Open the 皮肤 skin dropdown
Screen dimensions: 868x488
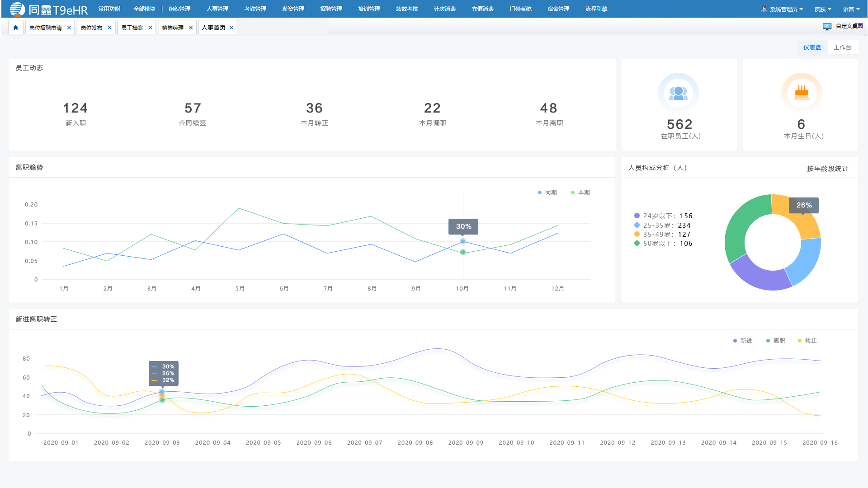(823, 9)
